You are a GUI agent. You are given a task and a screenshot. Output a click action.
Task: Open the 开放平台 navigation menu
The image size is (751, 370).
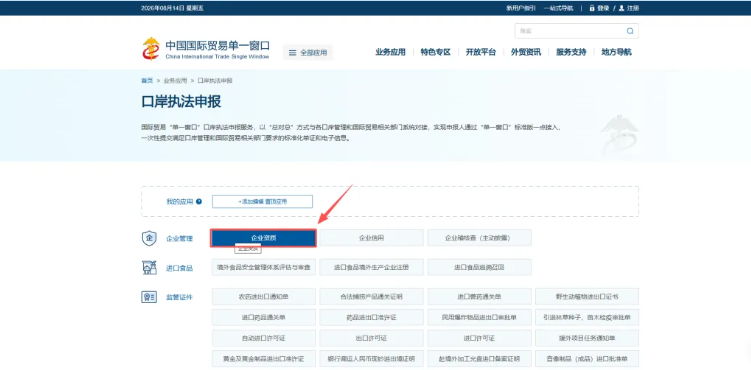(481, 52)
